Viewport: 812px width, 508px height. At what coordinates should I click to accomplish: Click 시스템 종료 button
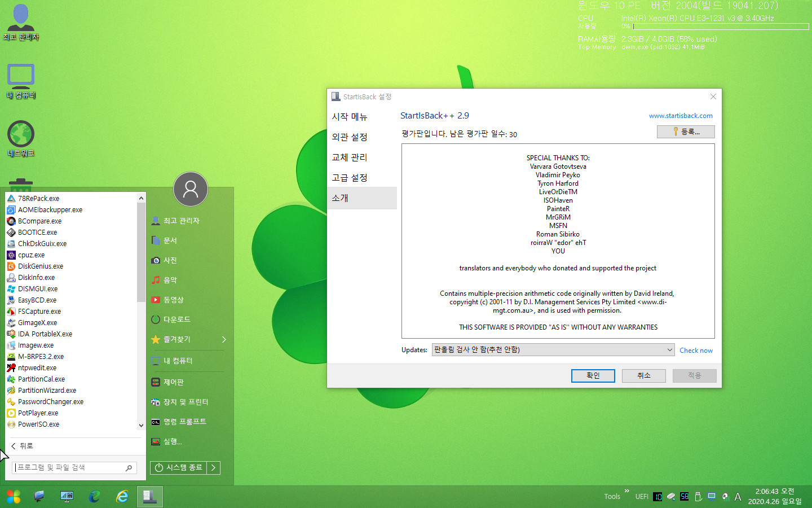point(179,467)
